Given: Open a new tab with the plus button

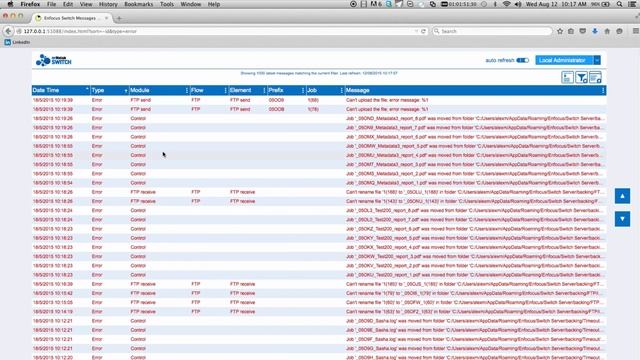Looking at the screenshot, I should point(119,18).
